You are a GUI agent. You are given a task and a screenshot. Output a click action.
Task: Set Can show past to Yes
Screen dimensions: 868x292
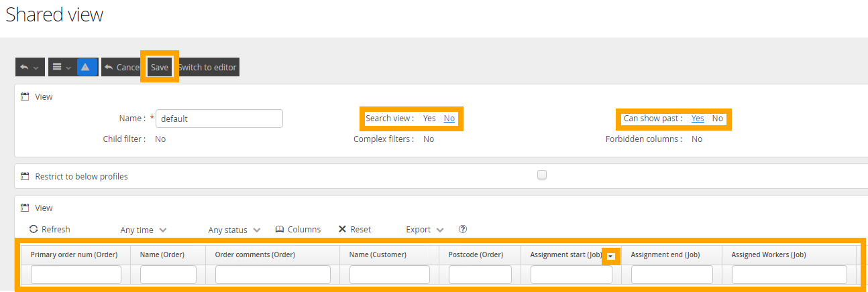point(698,119)
